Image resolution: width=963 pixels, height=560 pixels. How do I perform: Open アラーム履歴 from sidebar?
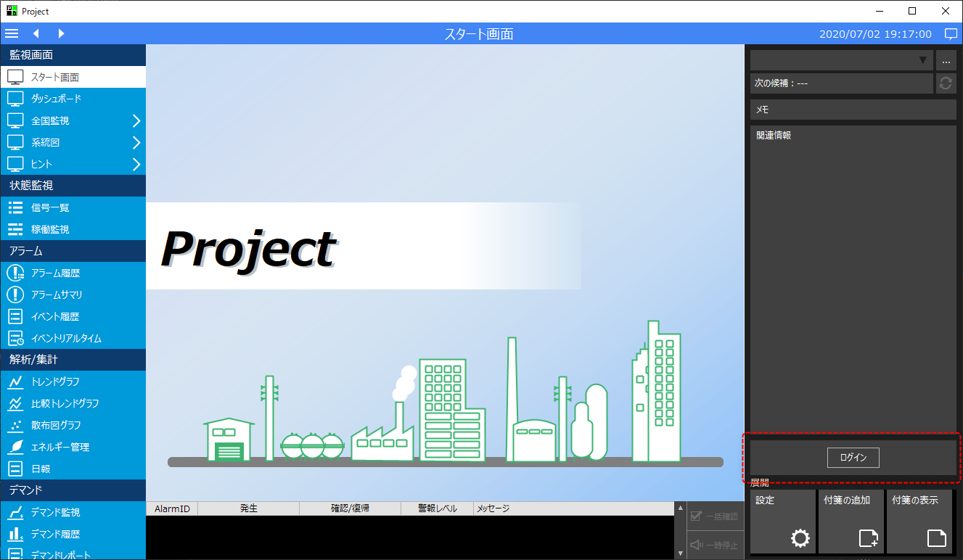point(55,273)
